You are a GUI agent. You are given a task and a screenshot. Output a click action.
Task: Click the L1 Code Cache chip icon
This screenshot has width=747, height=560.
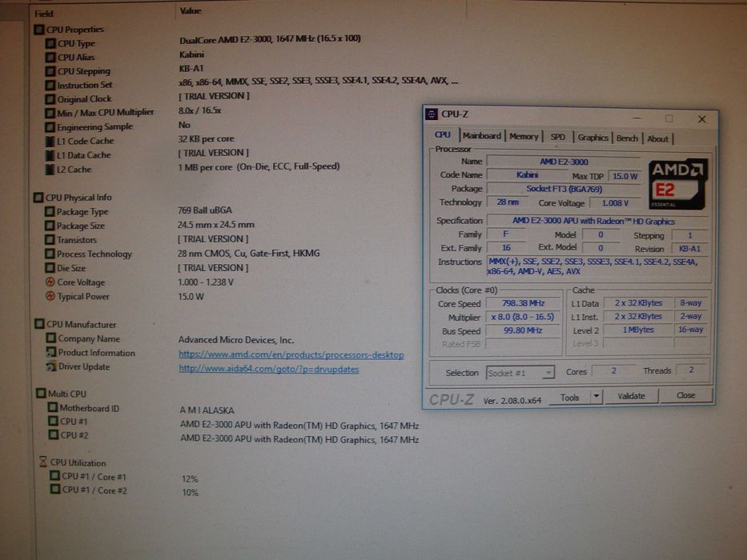pyautogui.click(x=50, y=142)
